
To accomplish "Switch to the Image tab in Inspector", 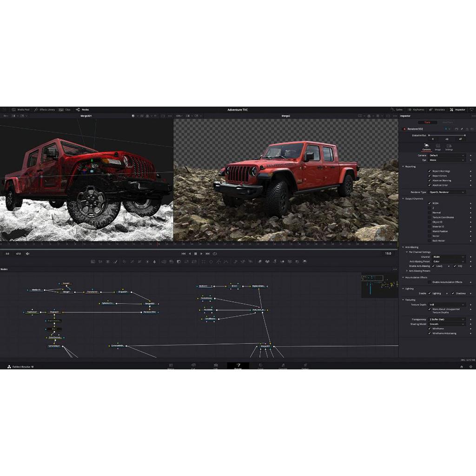I will [438, 147].
